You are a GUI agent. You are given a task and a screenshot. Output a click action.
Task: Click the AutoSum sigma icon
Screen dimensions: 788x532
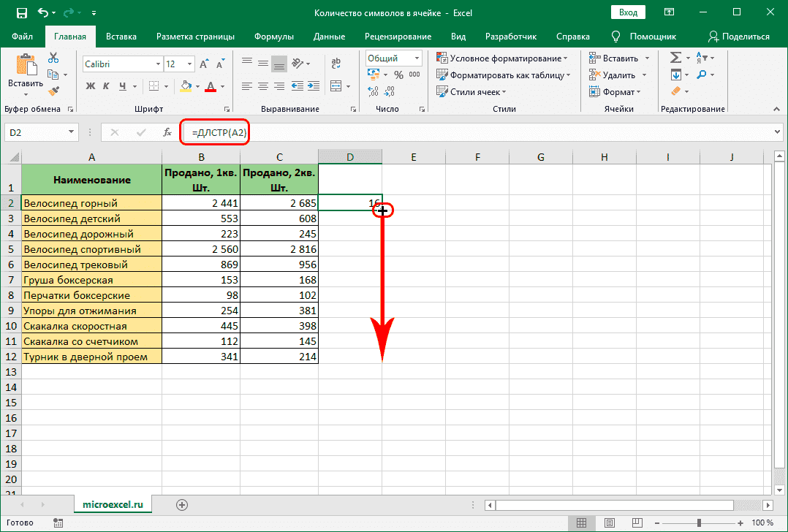(x=675, y=58)
